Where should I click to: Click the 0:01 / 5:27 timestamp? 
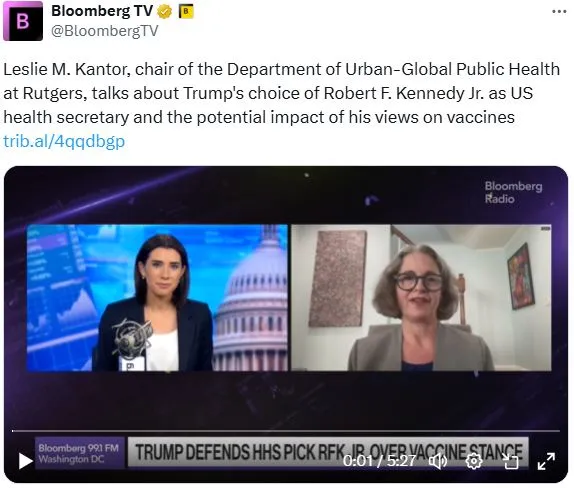380,461
